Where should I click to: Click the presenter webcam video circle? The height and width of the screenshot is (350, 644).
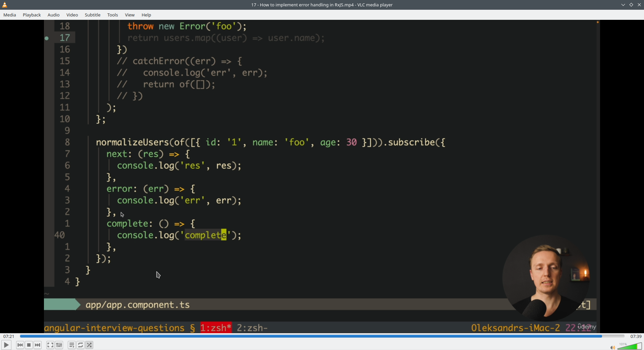coord(546,278)
